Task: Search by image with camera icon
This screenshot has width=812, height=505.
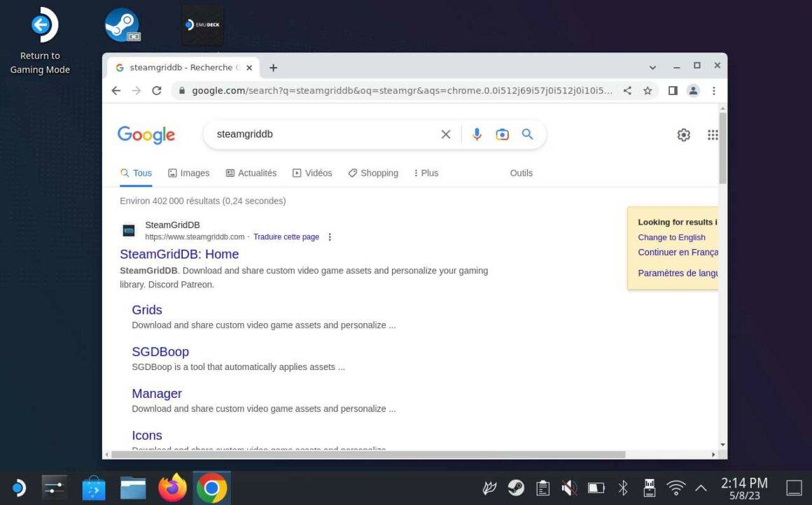Action: 502,134
